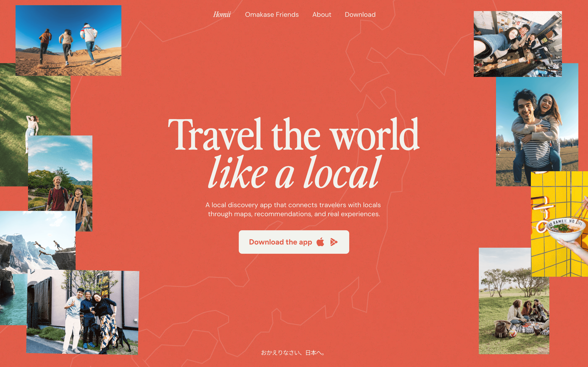Click the three friends with dog photo

point(83,312)
